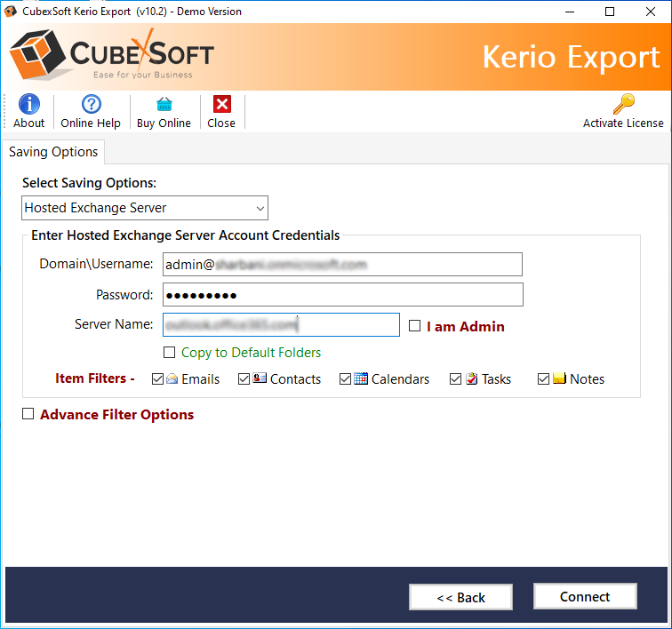Maximize the Kerio Export window

click(610, 12)
